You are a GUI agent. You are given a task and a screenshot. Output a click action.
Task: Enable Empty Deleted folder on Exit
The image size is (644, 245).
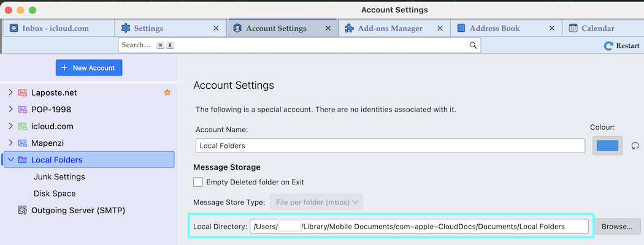tap(198, 182)
